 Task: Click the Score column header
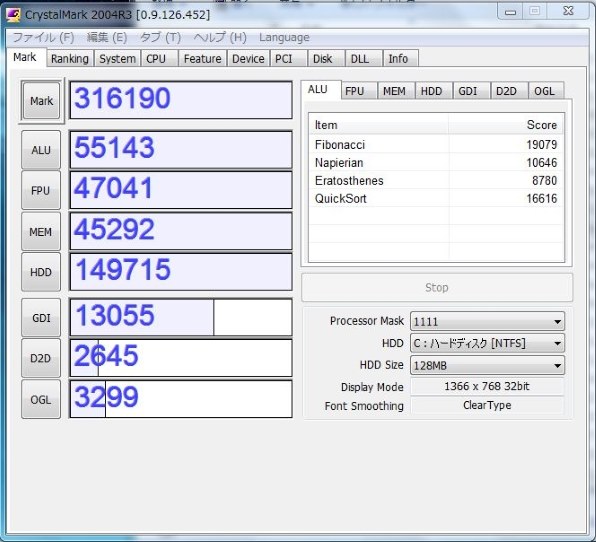[x=506, y=125]
